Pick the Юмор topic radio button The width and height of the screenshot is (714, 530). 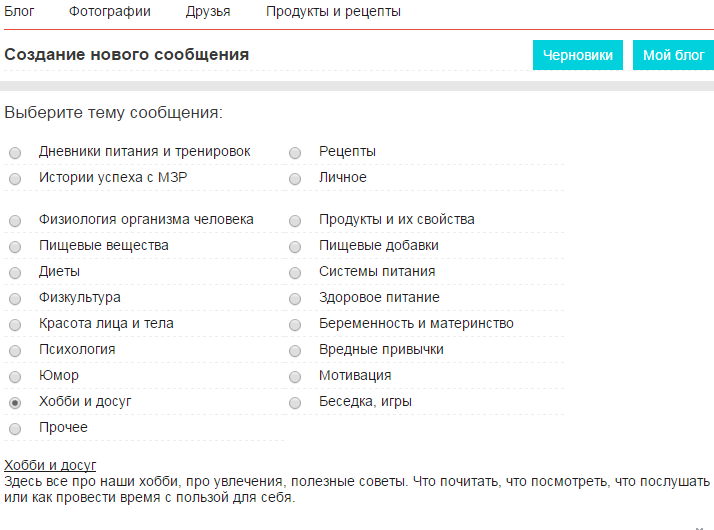(15, 377)
